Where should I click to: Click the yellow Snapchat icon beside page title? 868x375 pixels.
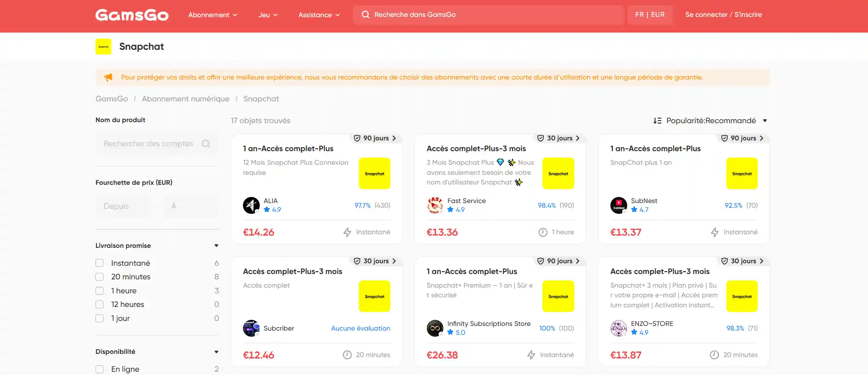103,47
